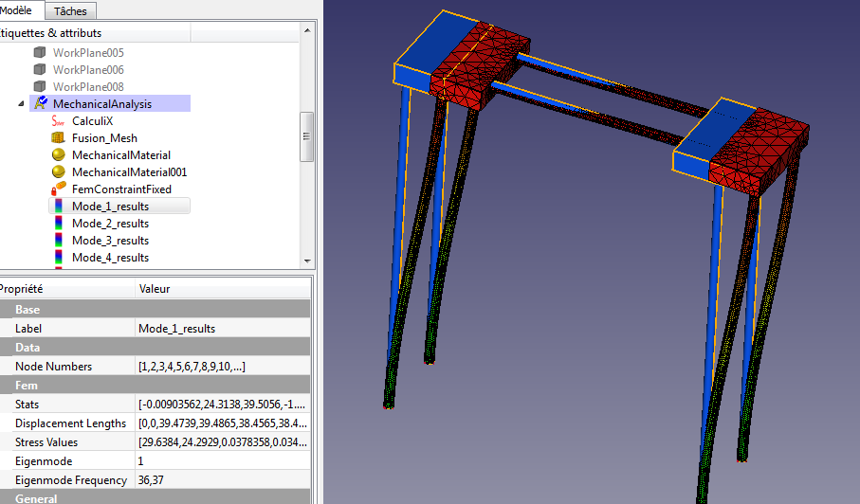860x504 pixels.
Task: Click the MechanicalMaterial001 sphere icon
Action: 58,171
